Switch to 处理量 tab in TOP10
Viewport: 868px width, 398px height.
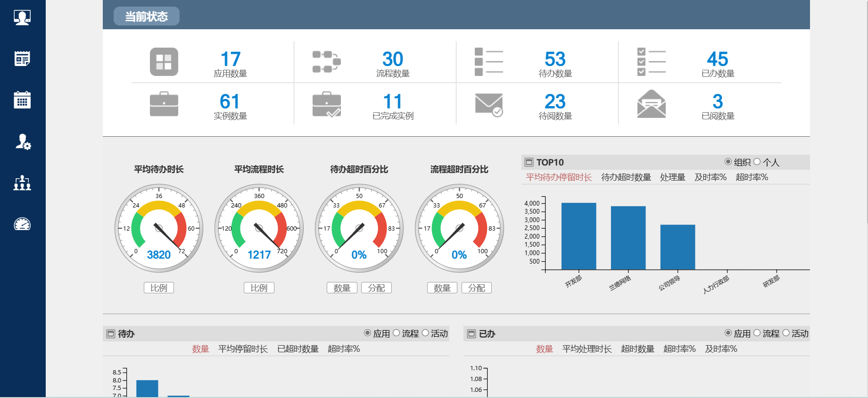pos(672,177)
